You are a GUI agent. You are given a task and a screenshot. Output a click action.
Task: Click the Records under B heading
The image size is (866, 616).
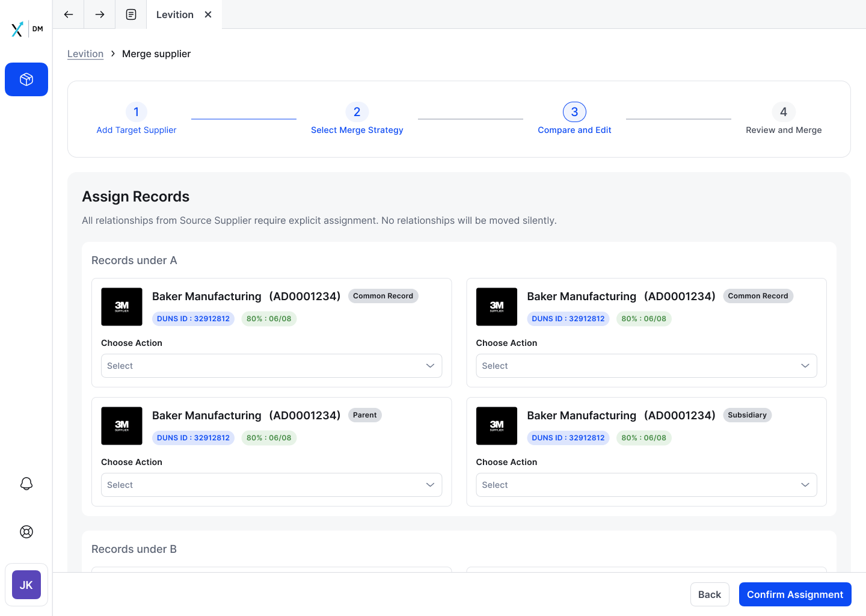pos(134,549)
